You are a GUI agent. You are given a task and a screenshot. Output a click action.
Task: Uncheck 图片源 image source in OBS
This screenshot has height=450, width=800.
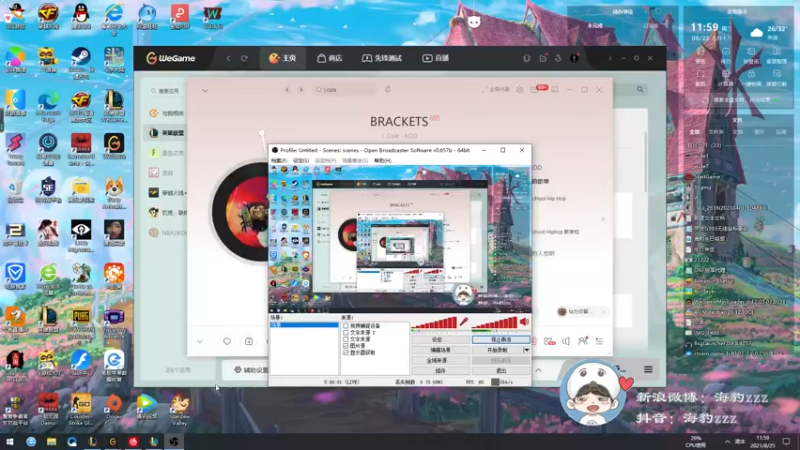coord(346,345)
